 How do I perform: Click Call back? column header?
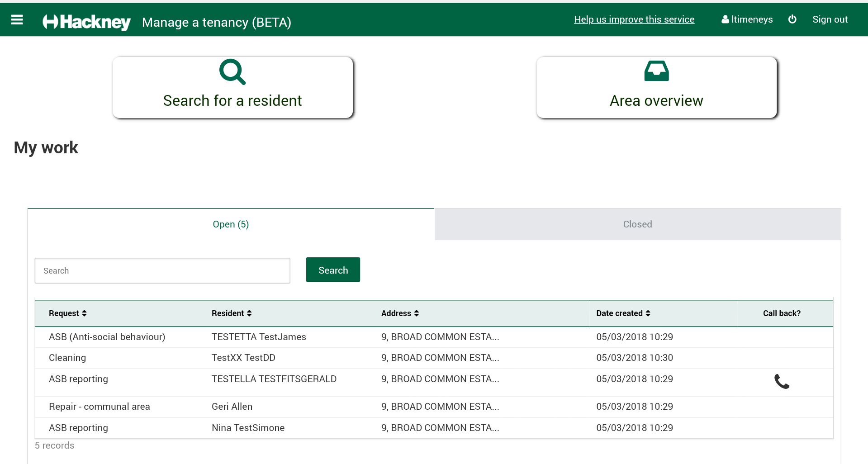[782, 313]
